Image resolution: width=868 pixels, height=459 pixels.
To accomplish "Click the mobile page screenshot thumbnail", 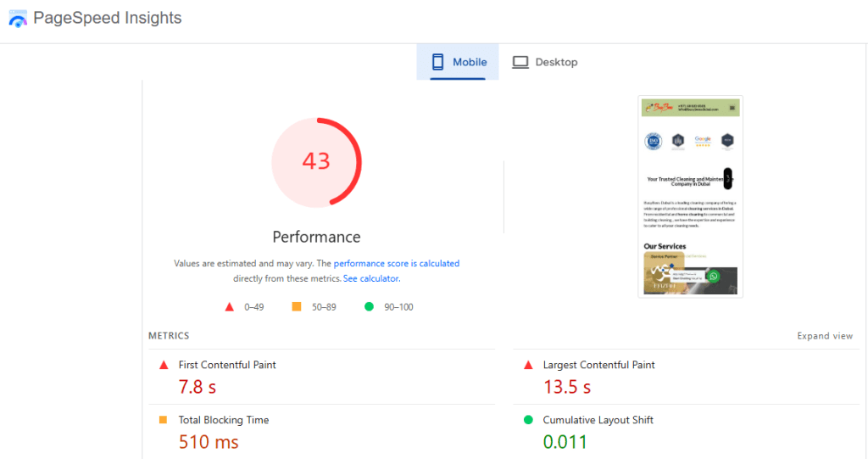I will point(690,197).
